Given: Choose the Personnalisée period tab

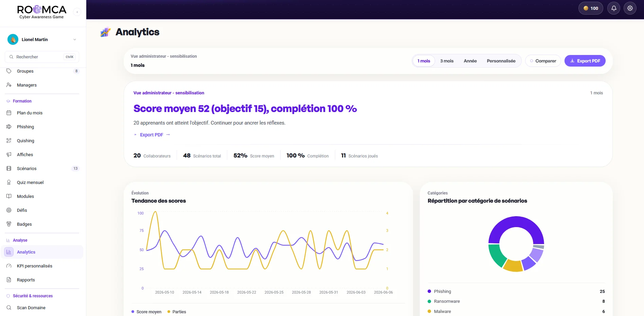Looking at the screenshot, I should point(501,61).
